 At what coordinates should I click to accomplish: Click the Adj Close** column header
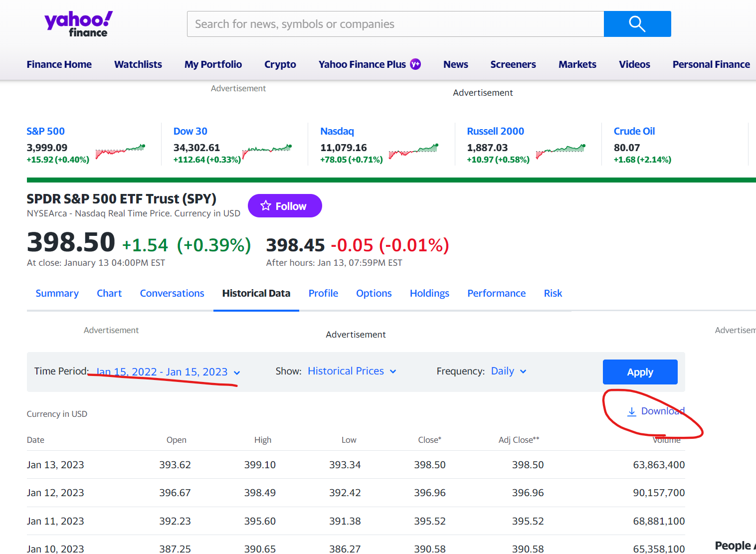[519, 440]
